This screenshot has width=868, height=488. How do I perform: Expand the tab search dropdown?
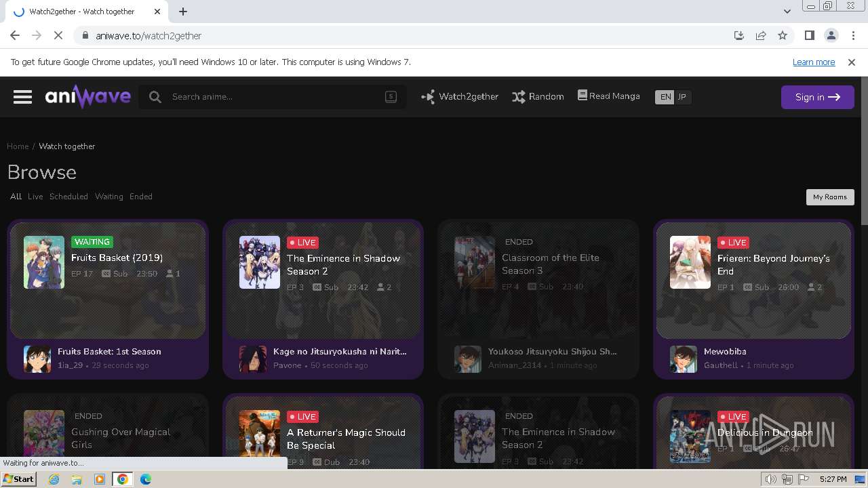pyautogui.click(x=787, y=12)
